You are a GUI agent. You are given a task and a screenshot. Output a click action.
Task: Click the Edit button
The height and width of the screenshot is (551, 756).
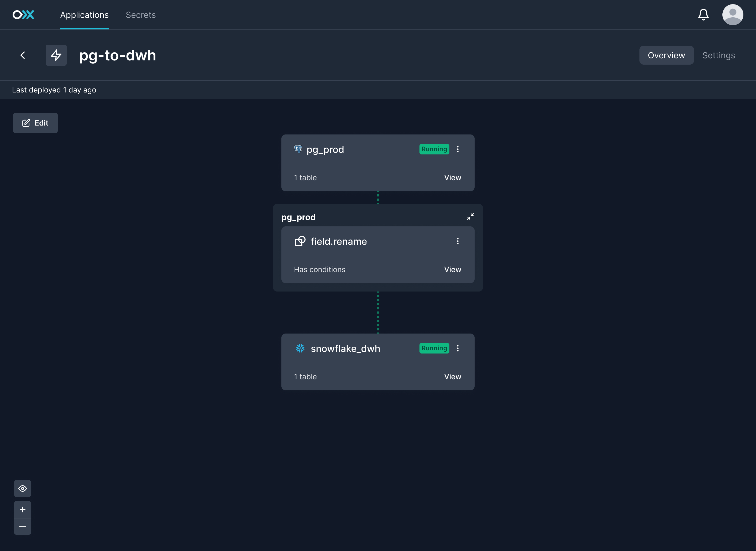point(35,123)
